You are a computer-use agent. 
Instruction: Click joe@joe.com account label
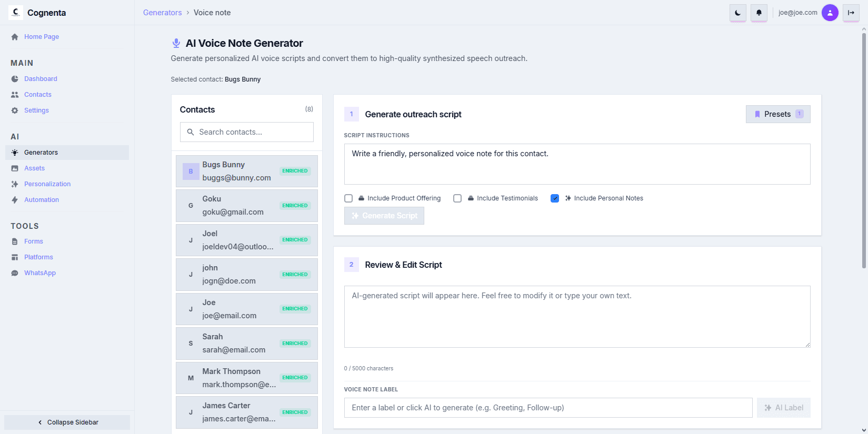point(798,13)
